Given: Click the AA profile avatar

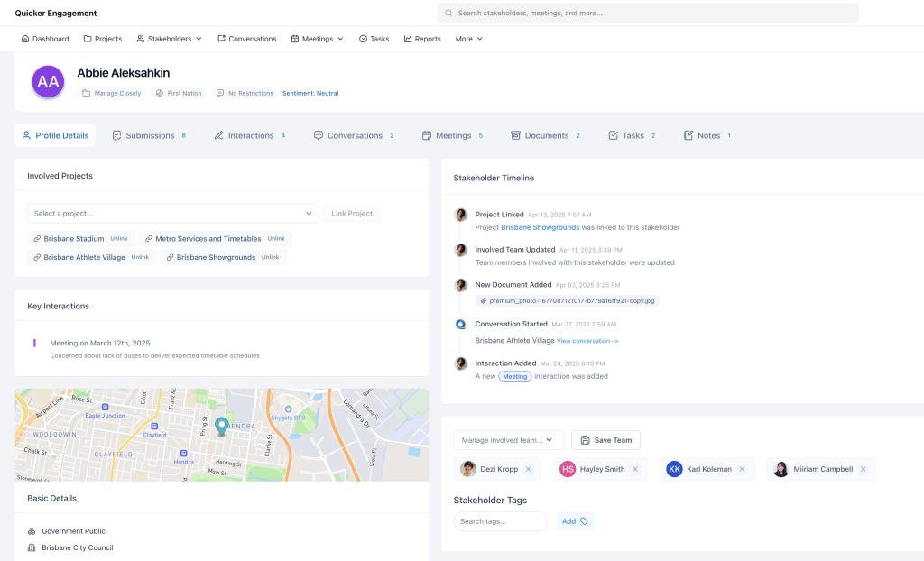Looking at the screenshot, I should click(x=48, y=82).
